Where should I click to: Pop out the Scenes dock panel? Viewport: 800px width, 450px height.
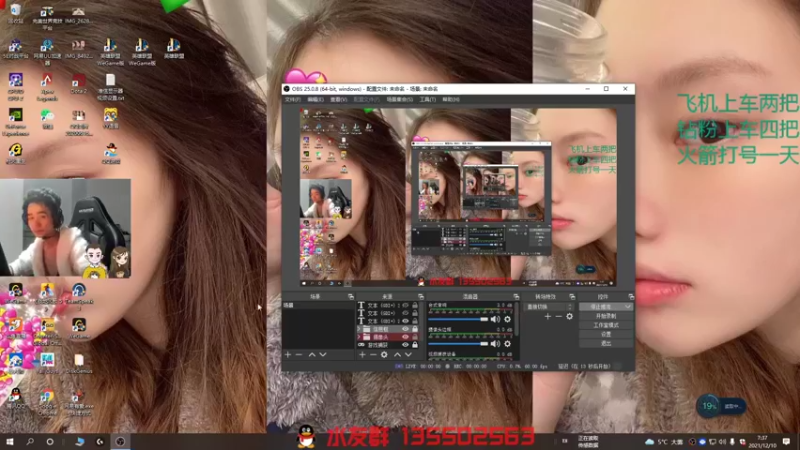coord(351,296)
